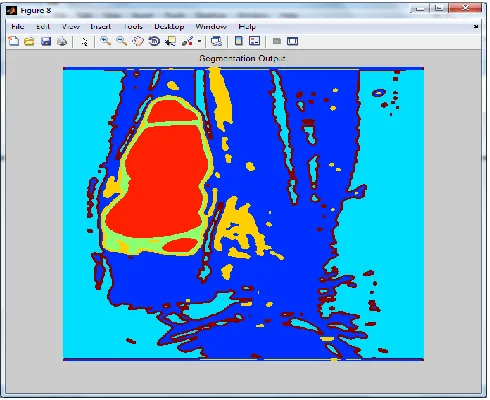Insert a legend using the toolbar icon
This screenshot has height=400, width=490.
(255, 41)
